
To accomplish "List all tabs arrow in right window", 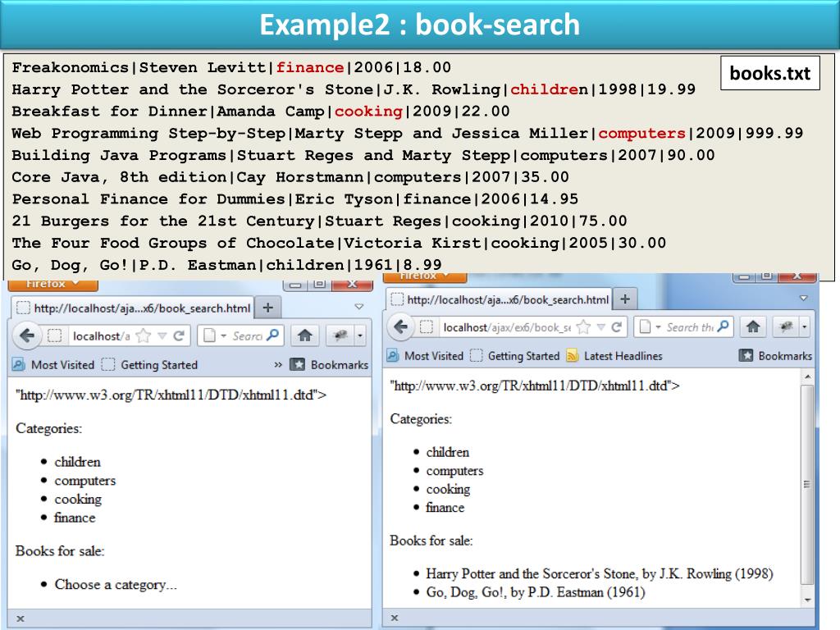I will point(803,298).
